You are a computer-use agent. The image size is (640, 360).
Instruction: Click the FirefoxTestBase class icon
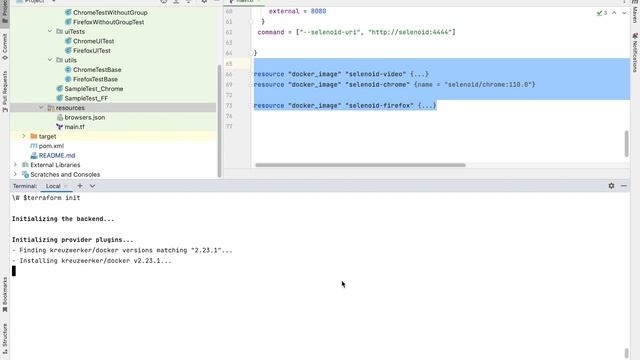coord(68,79)
